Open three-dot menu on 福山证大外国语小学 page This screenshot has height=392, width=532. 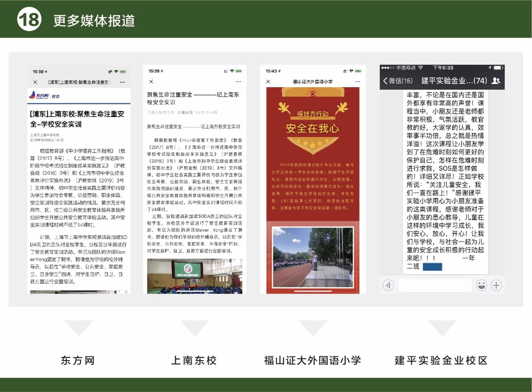click(x=357, y=81)
